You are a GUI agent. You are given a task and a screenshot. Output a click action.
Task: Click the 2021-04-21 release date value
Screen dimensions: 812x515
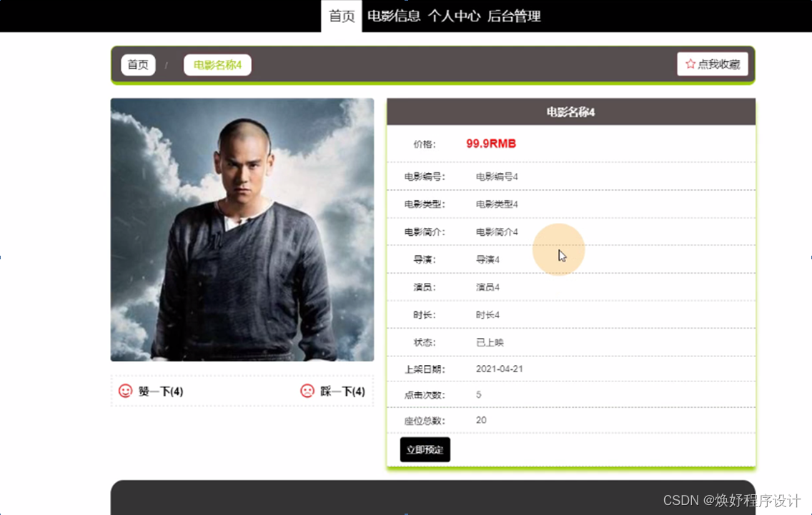[x=499, y=369]
